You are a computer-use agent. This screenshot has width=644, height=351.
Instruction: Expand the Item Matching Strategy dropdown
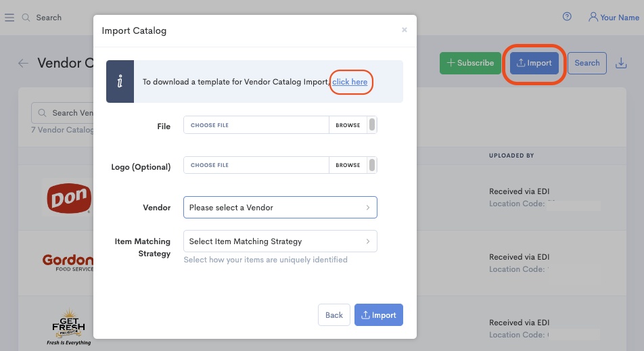click(x=280, y=241)
